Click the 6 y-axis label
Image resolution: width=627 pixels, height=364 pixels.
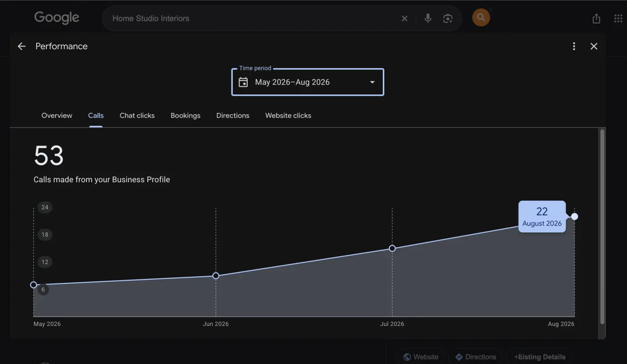point(43,290)
